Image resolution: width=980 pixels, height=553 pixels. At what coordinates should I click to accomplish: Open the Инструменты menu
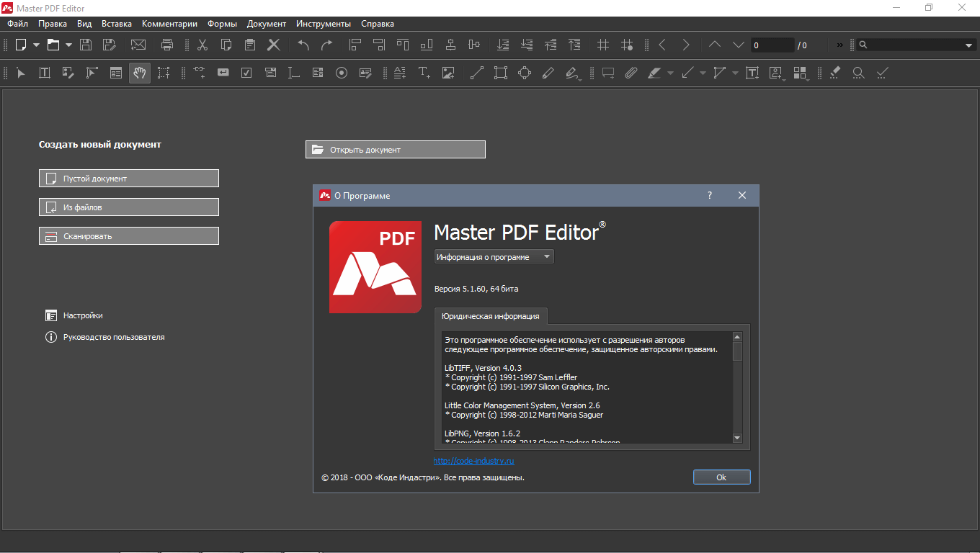tap(324, 24)
